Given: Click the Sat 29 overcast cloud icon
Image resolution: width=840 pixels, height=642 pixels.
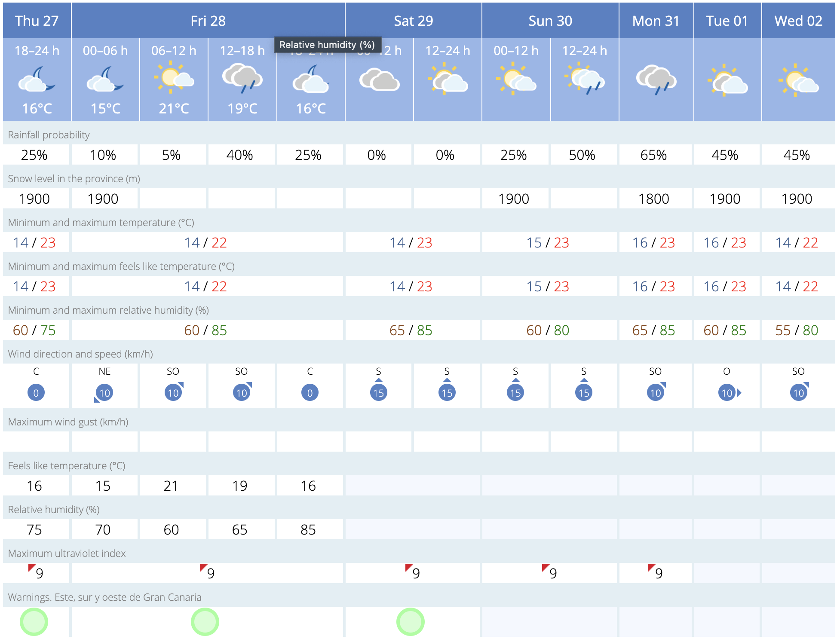Looking at the screenshot, I should click(x=379, y=80).
